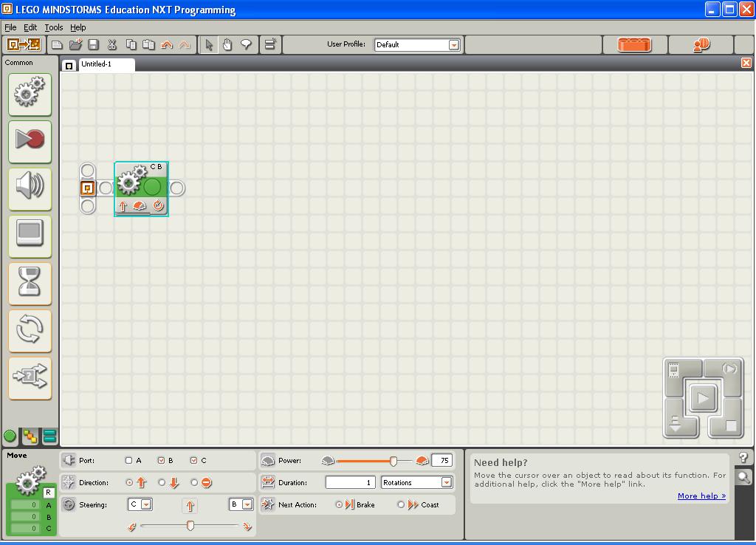The height and width of the screenshot is (545, 756).
Task: Uncheck the Port C checkbox
Action: tap(193, 461)
